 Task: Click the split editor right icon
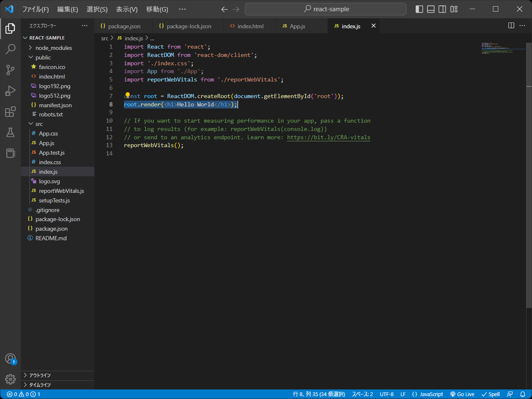(x=511, y=25)
